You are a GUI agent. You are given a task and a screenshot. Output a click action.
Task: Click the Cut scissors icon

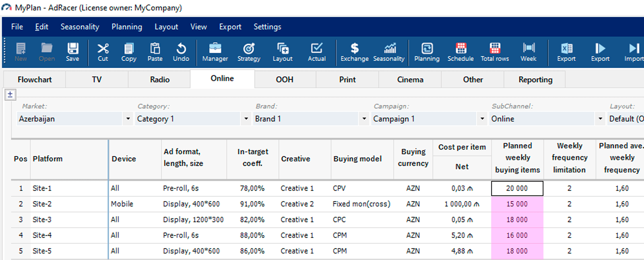[x=103, y=52]
